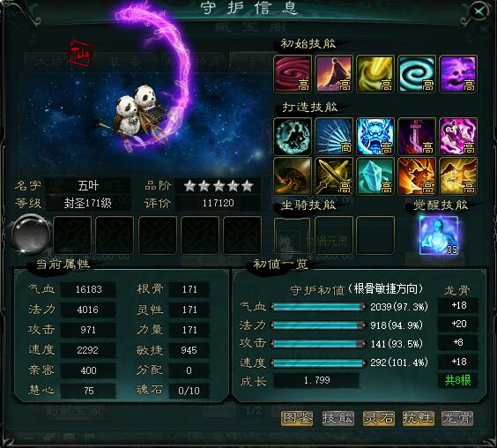Select the first empty mount skill slot
The image size is (497, 448).
(292, 235)
